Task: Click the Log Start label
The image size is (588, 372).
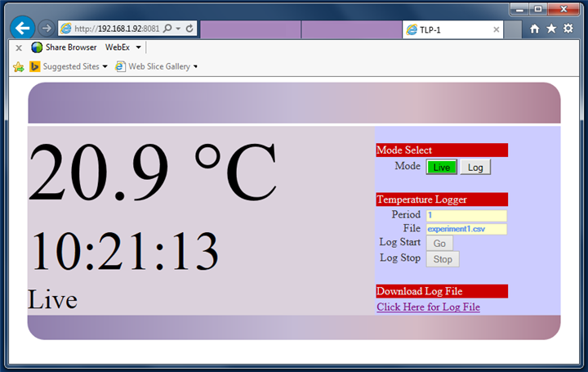Action: click(x=399, y=243)
